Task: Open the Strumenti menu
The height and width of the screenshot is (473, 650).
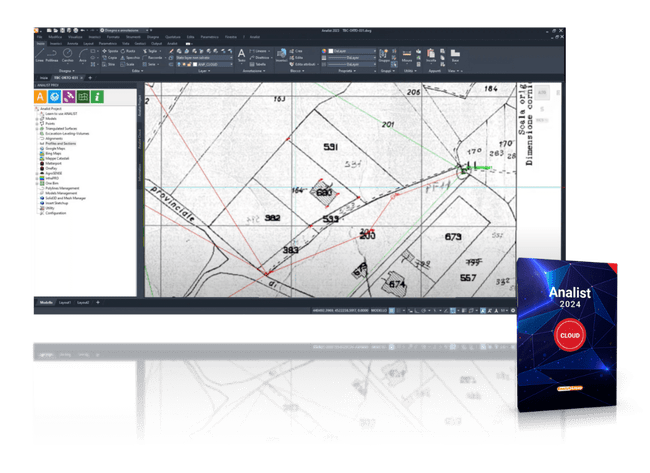Action: [133, 37]
